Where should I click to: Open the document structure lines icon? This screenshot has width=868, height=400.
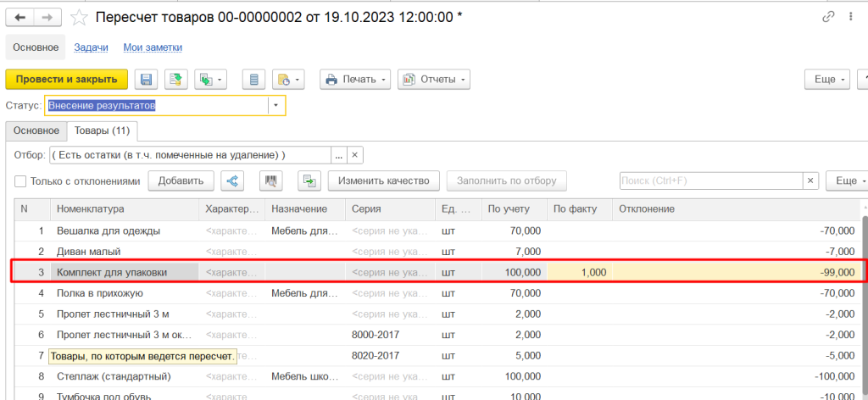[254, 79]
